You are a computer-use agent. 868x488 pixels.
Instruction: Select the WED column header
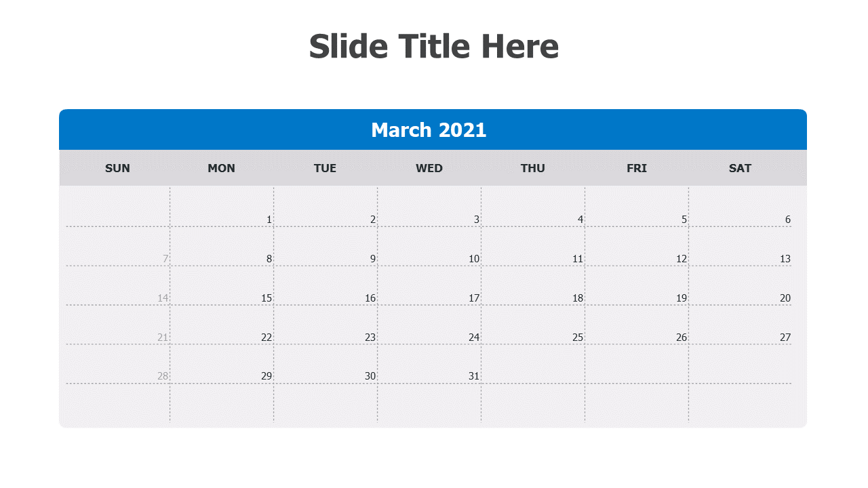pos(429,168)
